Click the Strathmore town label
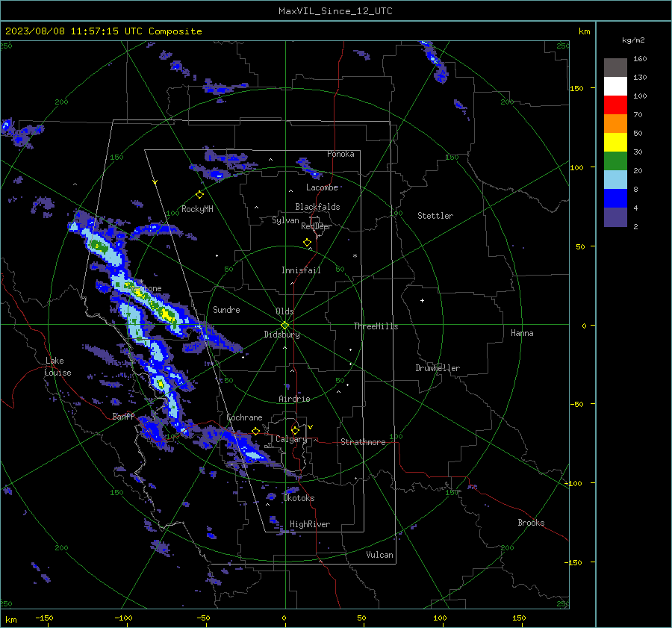The image size is (672, 628). point(363,442)
